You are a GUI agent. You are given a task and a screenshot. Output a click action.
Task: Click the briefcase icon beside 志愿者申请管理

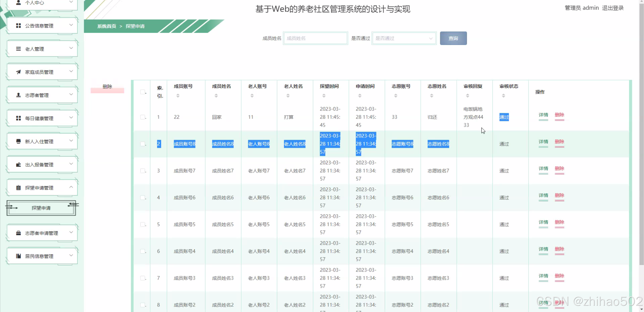pyautogui.click(x=18, y=233)
